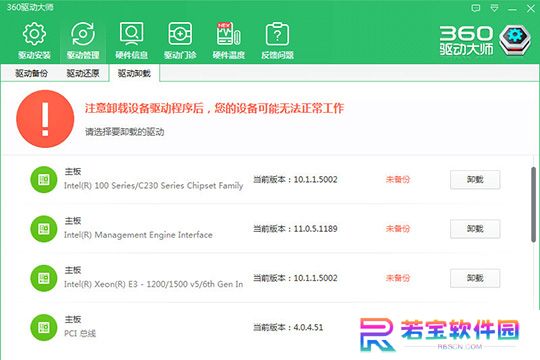The width and height of the screenshot is (540, 360).
Task: Close the 360驱动大师 window
Action: click(530, 8)
